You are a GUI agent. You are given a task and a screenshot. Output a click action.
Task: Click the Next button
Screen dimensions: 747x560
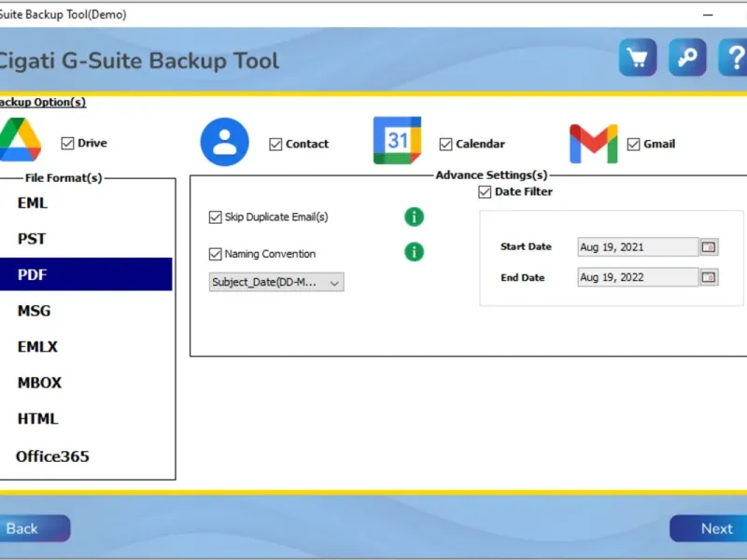pyautogui.click(x=709, y=528)
